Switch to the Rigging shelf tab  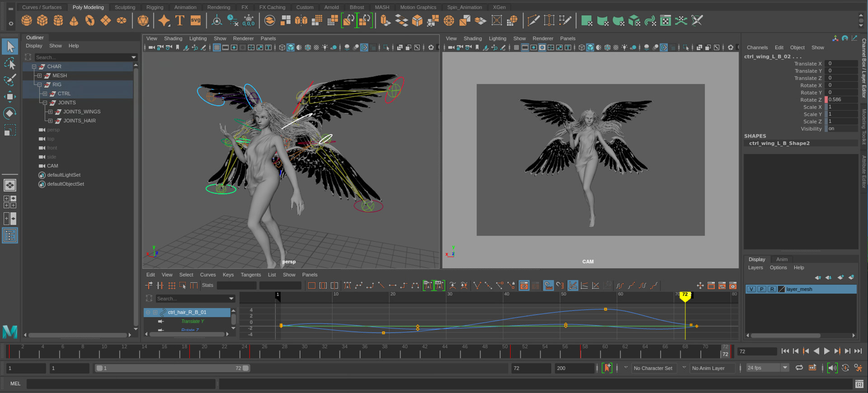click(155, 7)
